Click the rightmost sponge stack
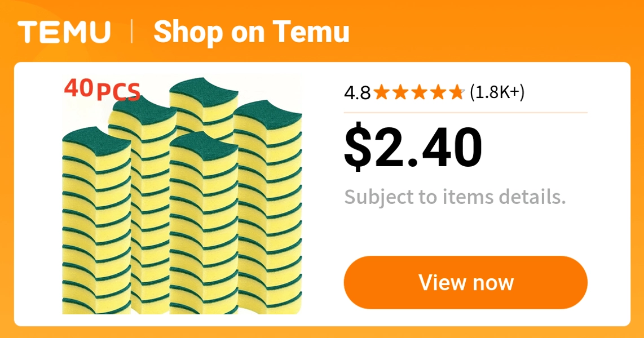 pyautogui.click(x=268, y=206)
